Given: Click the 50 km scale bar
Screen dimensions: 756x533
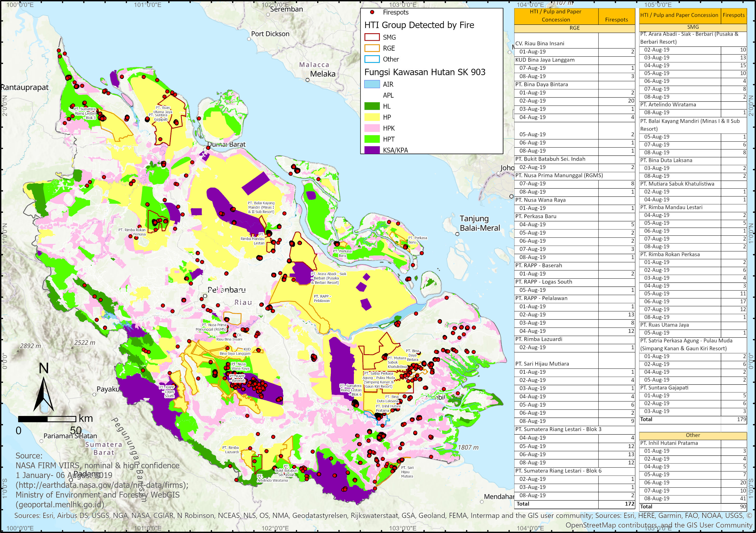Looking at the screenshot, I should click(x=47, y=419).
